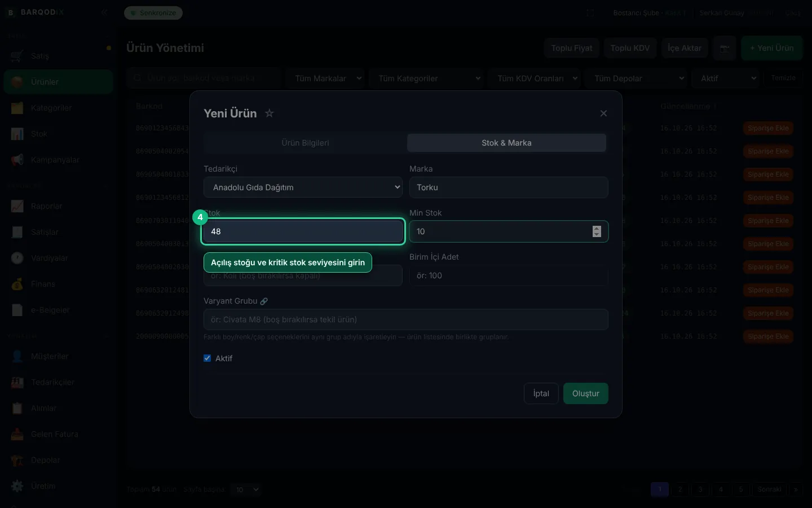812x508 pixels.
Task: Open the Tedarikçi dropdown
Action: coord(303,187)
